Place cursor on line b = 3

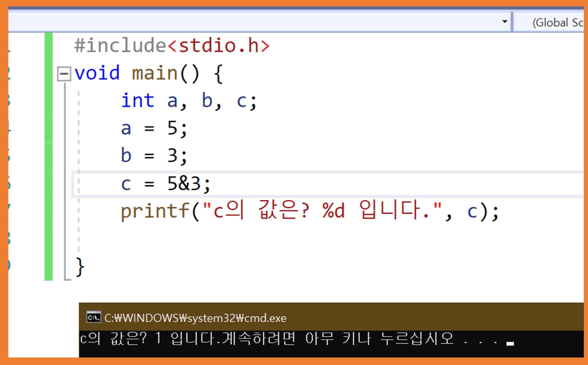click(x=154, y=156)
